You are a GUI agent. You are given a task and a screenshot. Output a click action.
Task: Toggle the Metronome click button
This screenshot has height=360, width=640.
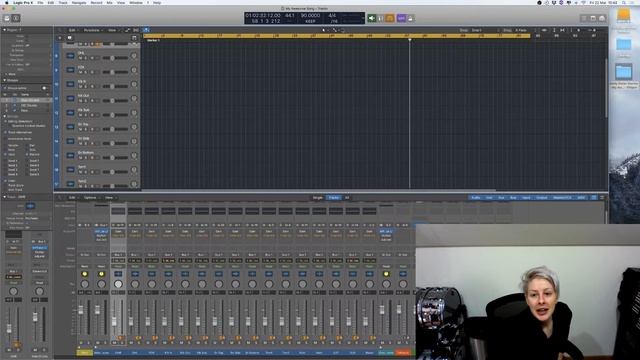[x=410, y=18]
